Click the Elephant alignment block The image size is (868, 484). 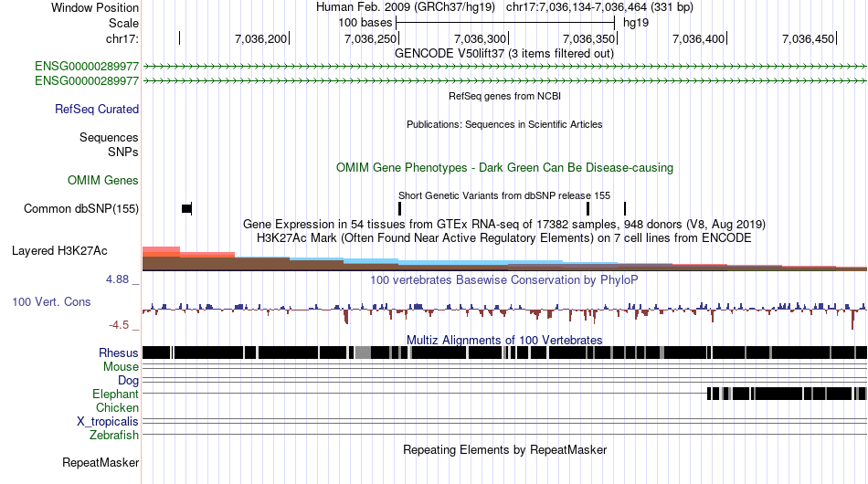tap(787, 394)
